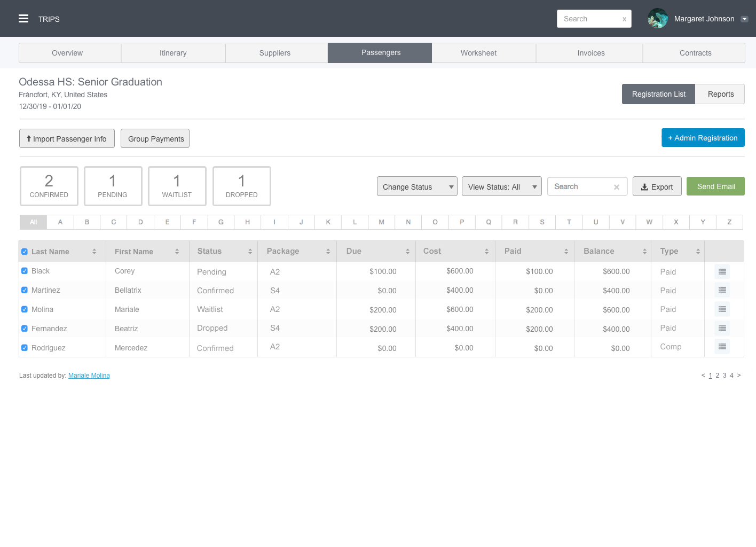Viewport: 756px width, 547px height.
Task: Clear the top header search with x
Action: [624, 19]
